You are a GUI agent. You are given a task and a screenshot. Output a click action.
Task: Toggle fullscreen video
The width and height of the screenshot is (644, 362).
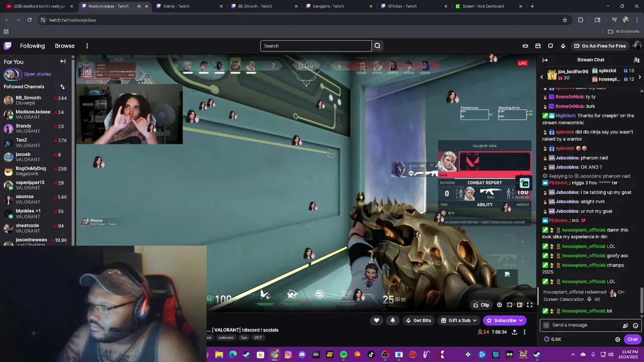coord(530,305)
